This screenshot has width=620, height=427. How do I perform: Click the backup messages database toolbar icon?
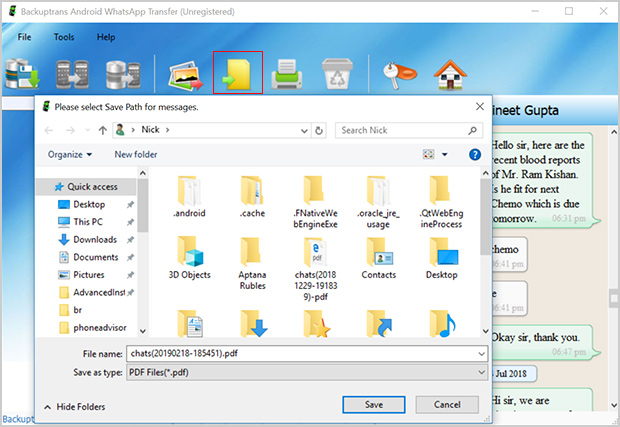click(x=22, y=74)
